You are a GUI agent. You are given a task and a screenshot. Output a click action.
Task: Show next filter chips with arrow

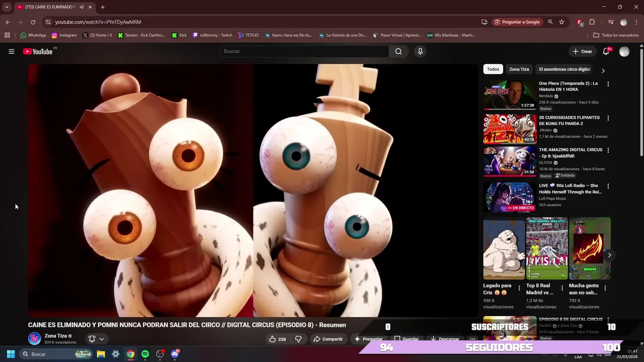point(603,70)
